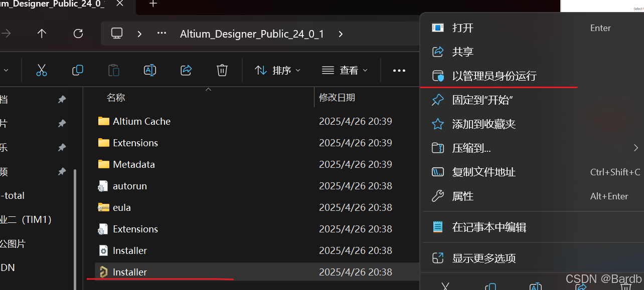644x290 pixels.
Task: Sort by 名称 column header
Action: [116, 98]
